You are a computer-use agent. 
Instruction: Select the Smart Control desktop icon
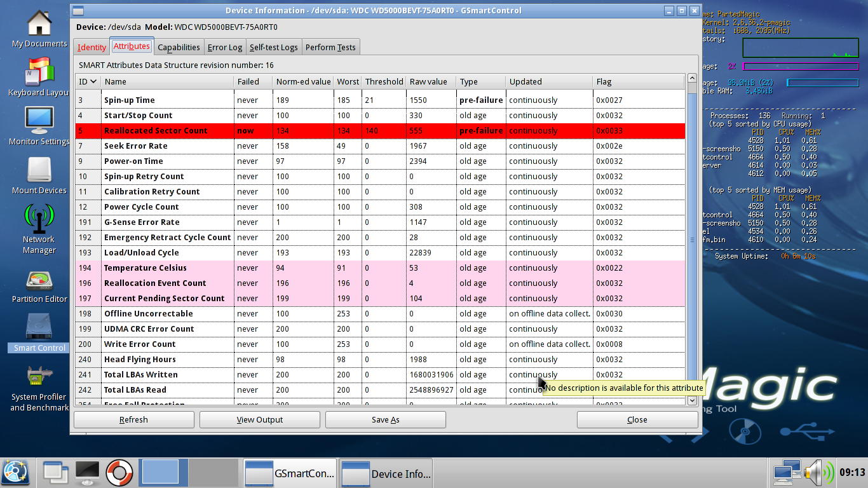(39, 333)
